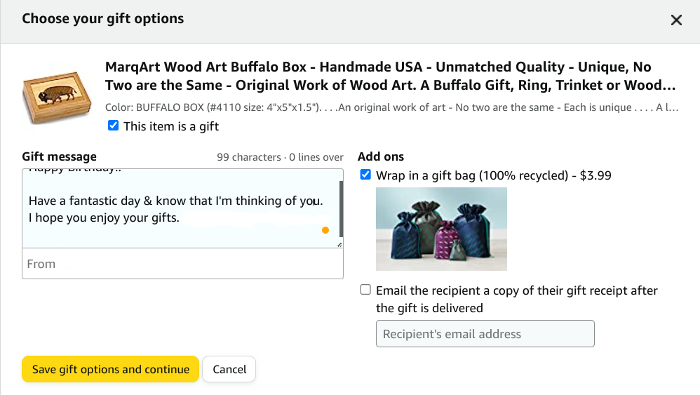This screenshot has width=700, height=395.
Task: Enable emailing recipient the gift receipt
Action: 365,290
